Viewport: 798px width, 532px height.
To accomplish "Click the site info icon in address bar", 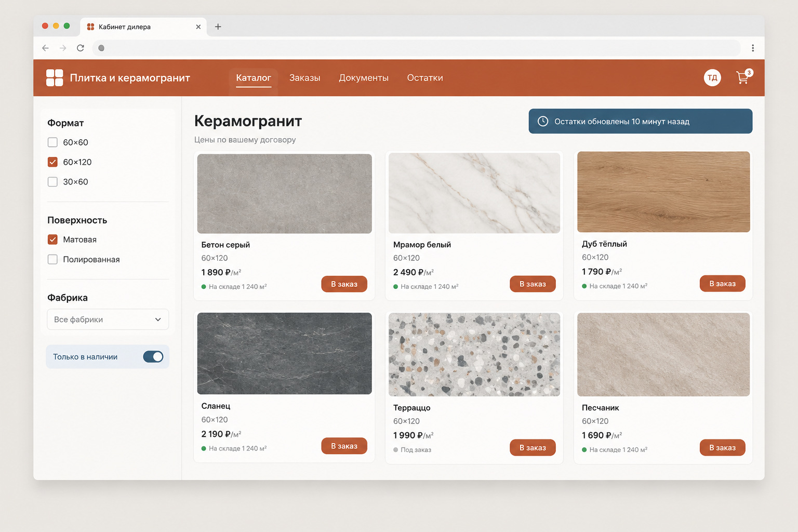I will click(101, 48).
